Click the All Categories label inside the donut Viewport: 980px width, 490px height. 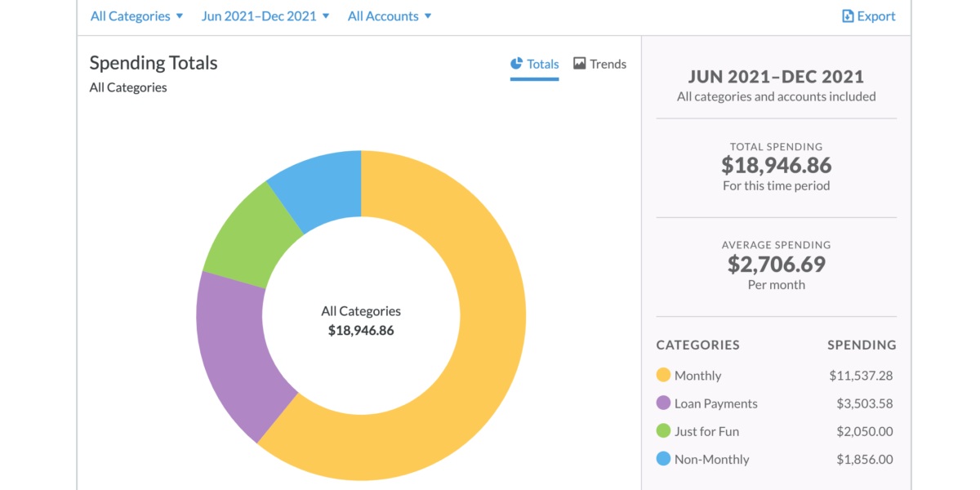pos(361,311)
